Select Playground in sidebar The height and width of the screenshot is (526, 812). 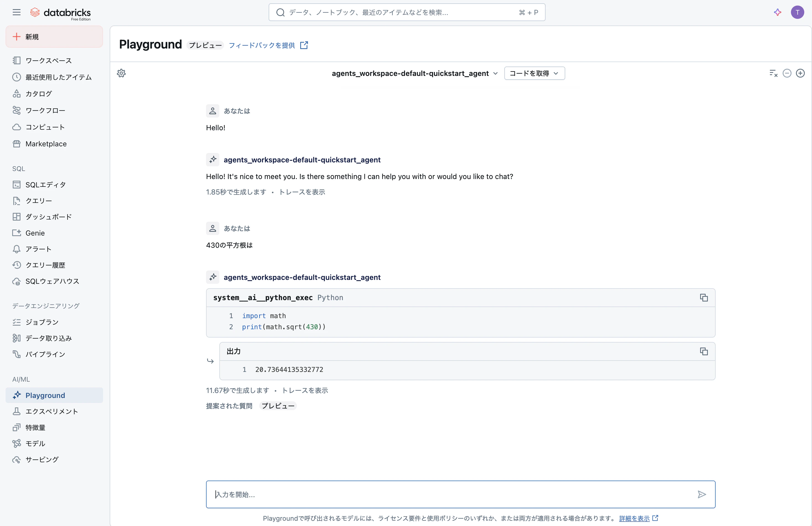[x=54, y=395]
